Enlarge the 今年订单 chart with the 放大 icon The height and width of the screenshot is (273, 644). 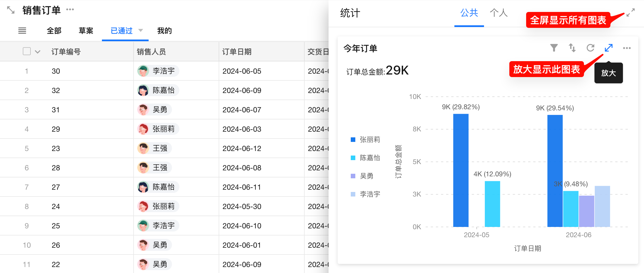(609, 48)
